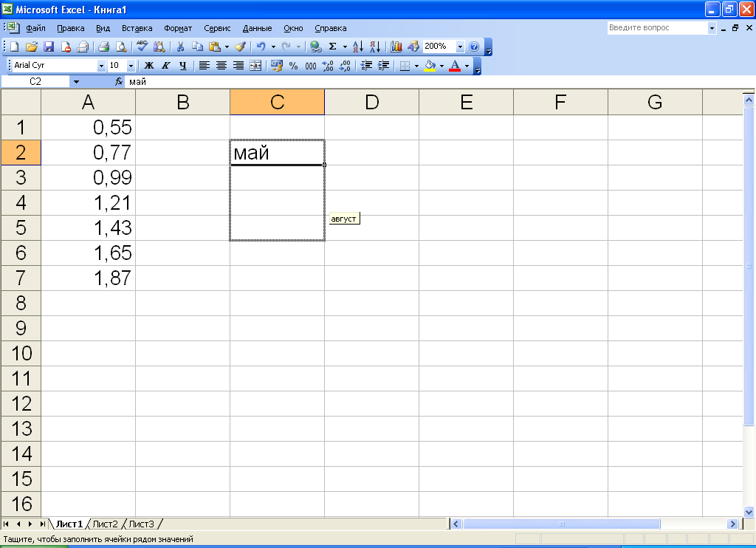Paste with the clipboard icon
This screenshot has height=548, width=756.
tap(215, 47)
